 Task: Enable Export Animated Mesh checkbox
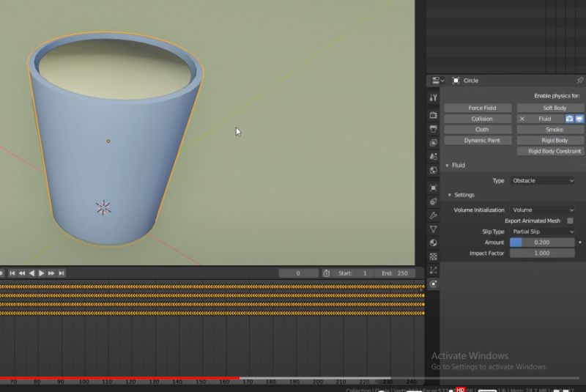pyautogui.click(x=570, y=221)
